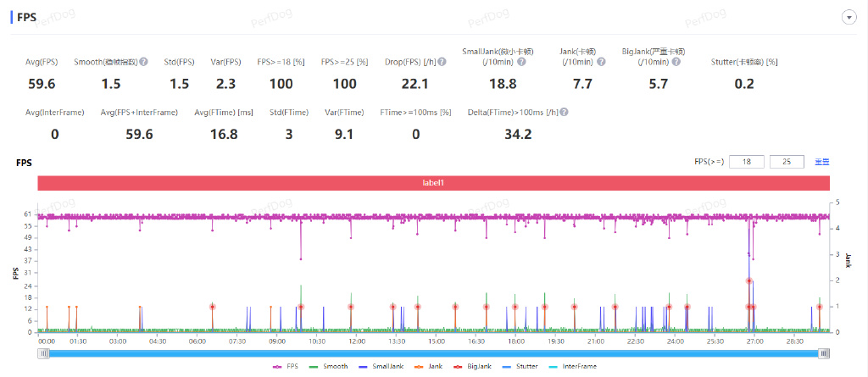Collapse the FPS panel with the corner arrow
This screenshot has height=377, width=868.
click(x=848, y=18)
